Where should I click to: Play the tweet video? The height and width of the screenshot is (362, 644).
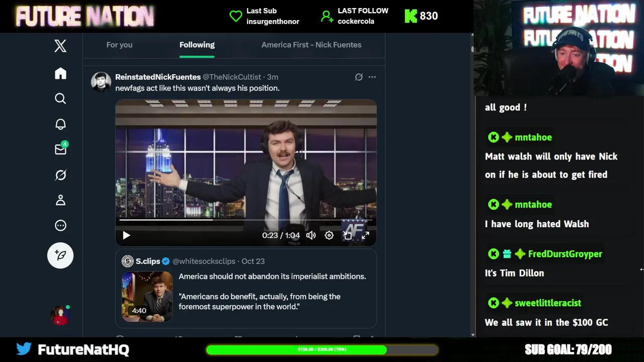point(126,235)
